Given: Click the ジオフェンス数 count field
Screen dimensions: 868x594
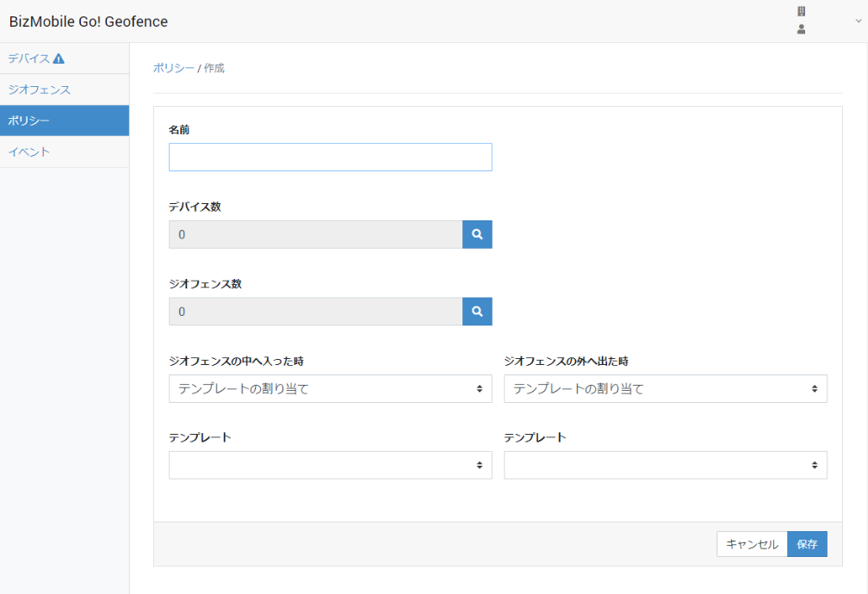Looking at the screenshot, I should (315, 311).
